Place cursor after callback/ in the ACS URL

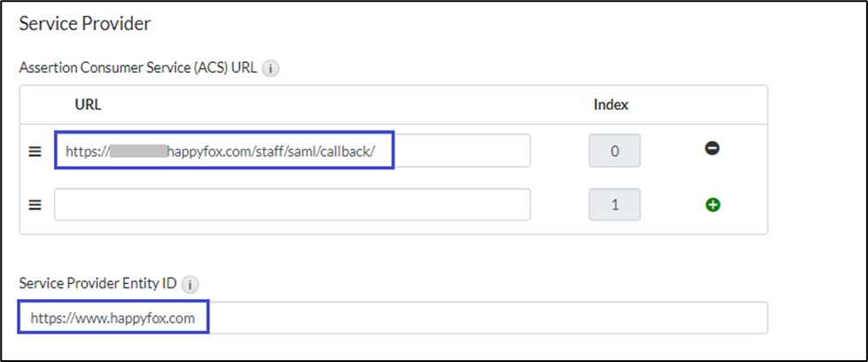tap(379, 152)
